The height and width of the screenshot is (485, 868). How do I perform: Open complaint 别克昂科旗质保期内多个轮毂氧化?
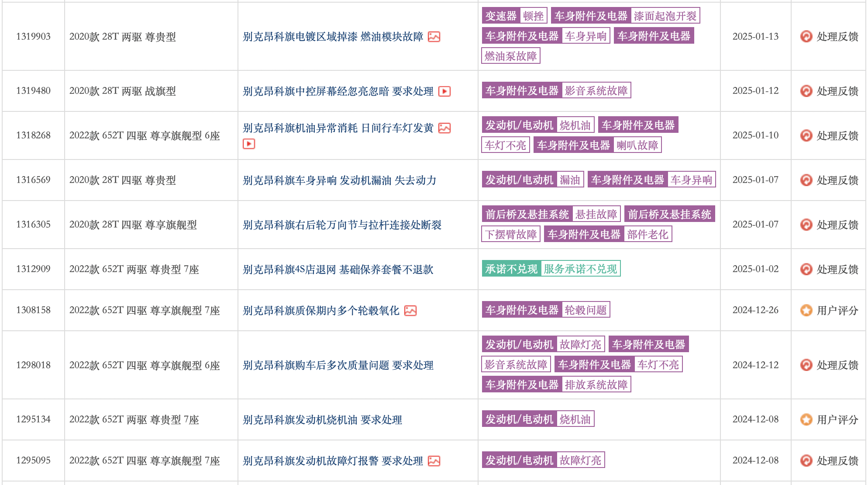click(x=321, y=311)
